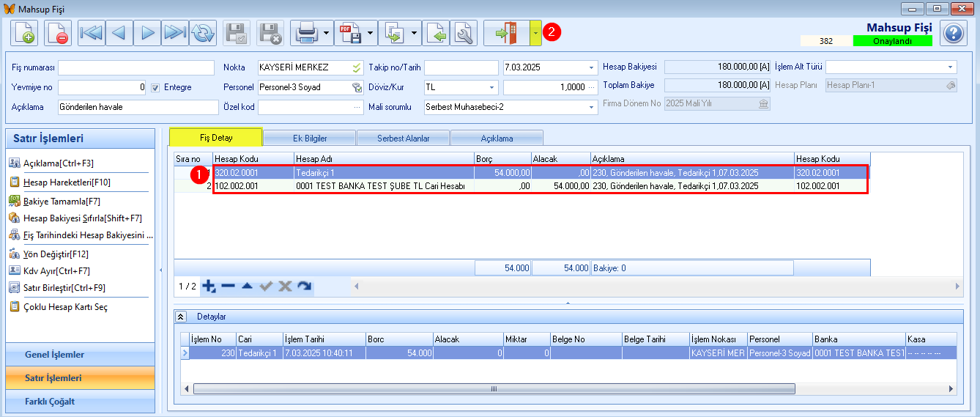Refresh the voucher data
The width and height of the screenshot is (980, 417).
(x=202, y=33)
